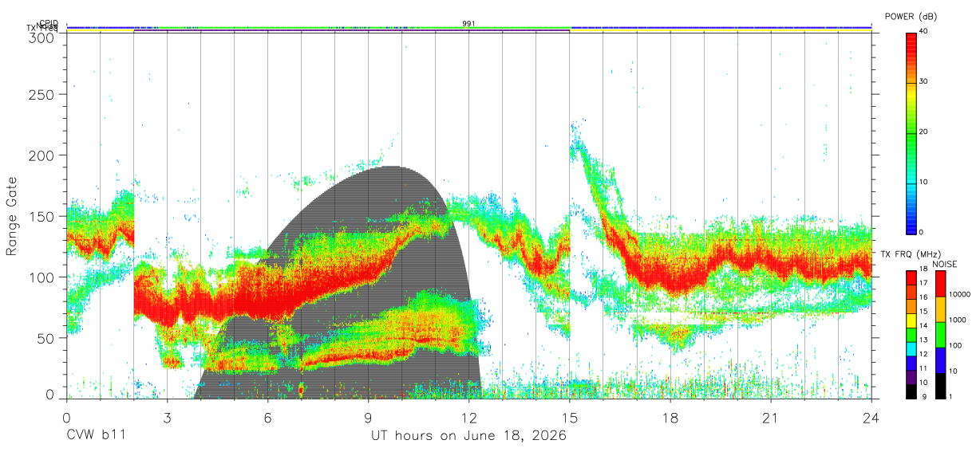Click the 'Range Gate' y-axis title
This screenshot has width=980, height=452.
click(x=12, y=216)
